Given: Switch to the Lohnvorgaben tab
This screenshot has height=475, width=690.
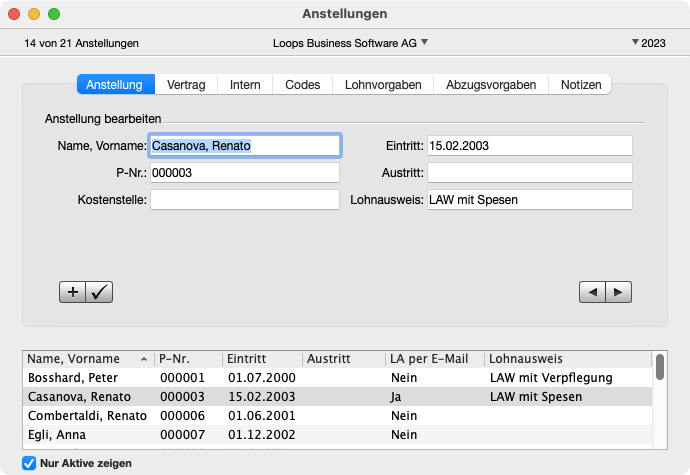Looking at the screenshot, I should (383, 85).
